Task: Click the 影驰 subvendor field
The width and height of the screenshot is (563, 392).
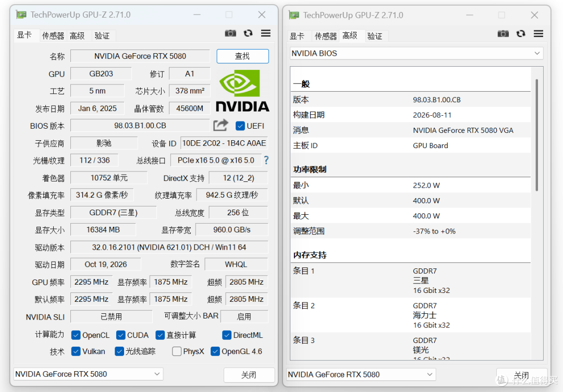Action: 104,143
